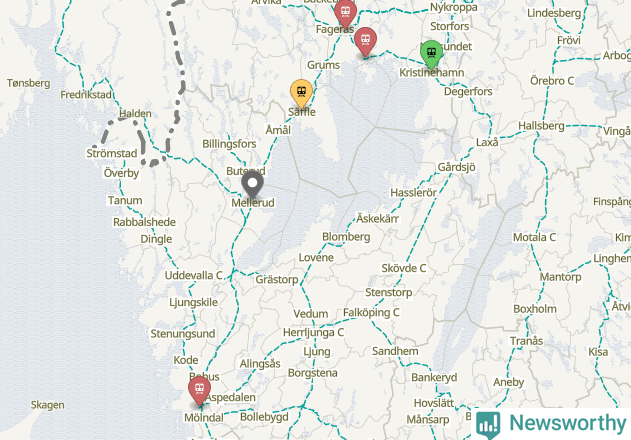Select the gray location pin at Mellerud
The image size is (631, 440).
point(252,185)
